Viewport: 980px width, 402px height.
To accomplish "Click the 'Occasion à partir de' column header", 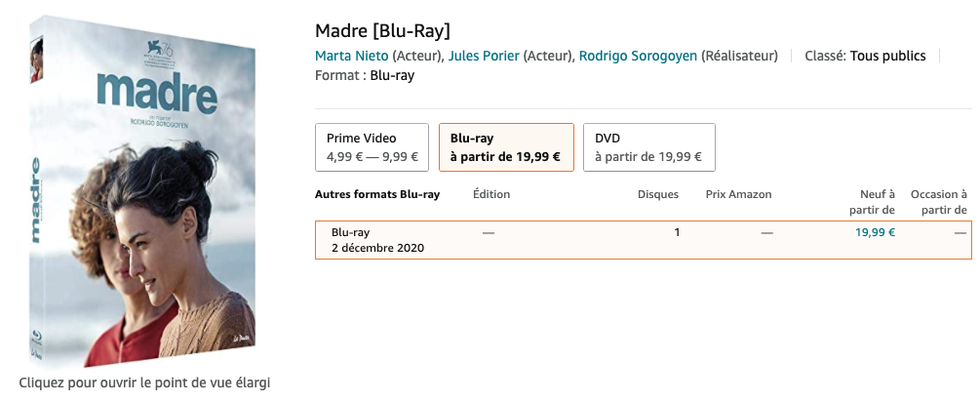I will coord(939,202).
